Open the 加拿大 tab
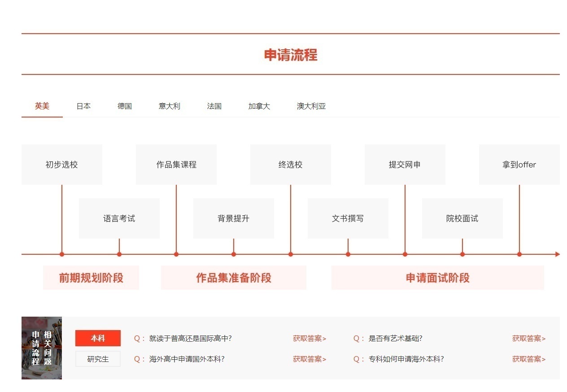This screenshot has height=392, width=567. 259,106
